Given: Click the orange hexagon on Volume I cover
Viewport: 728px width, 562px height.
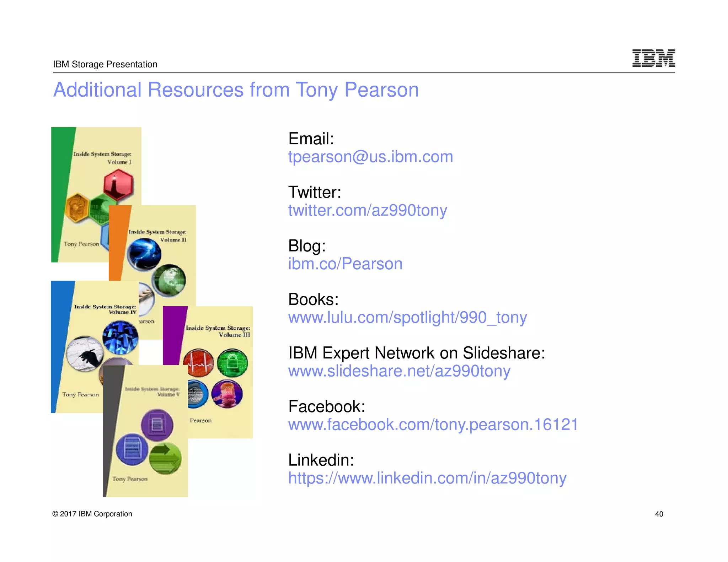Looking at the screenshot, I should (77, 208).
